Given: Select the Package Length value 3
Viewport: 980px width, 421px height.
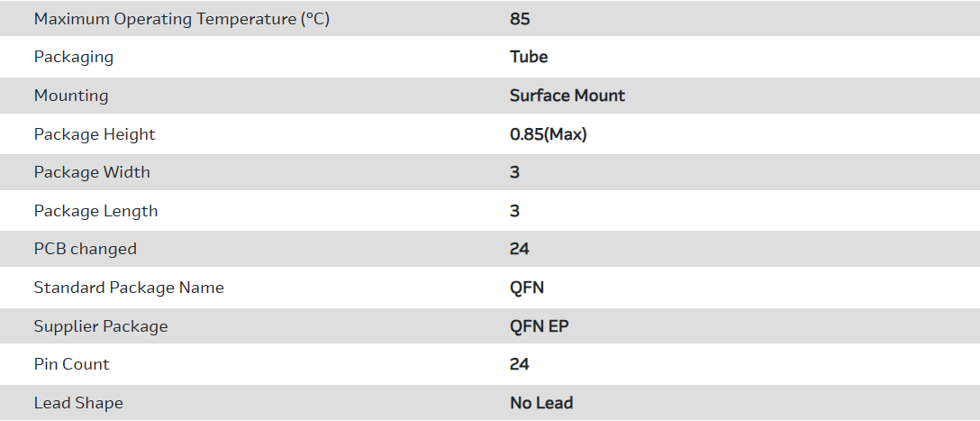Looking at the screenshot, I should 515,211.
